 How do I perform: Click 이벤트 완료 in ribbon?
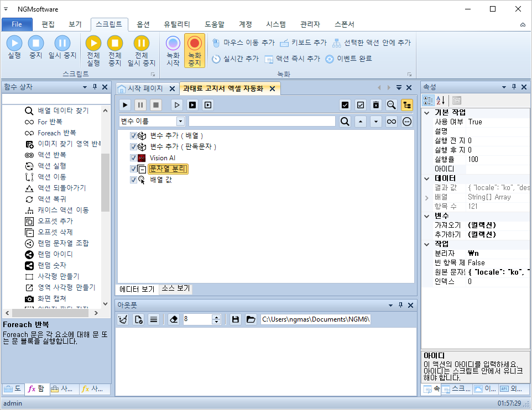(348, 59)
